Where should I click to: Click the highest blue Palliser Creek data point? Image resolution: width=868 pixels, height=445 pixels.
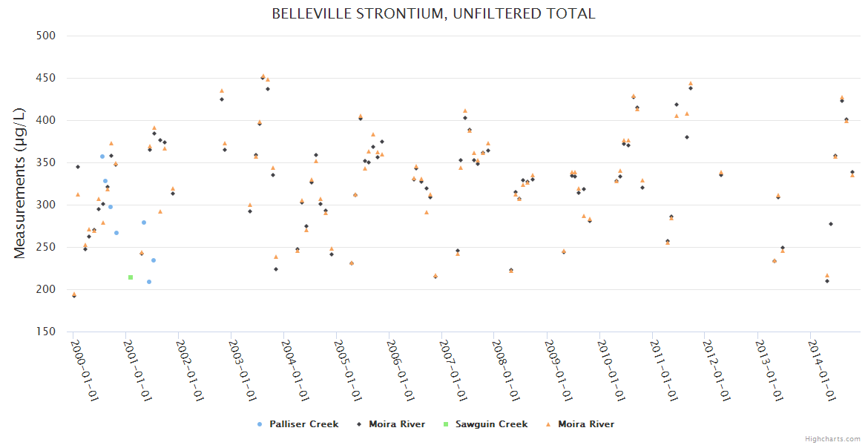tap(102, 156)
